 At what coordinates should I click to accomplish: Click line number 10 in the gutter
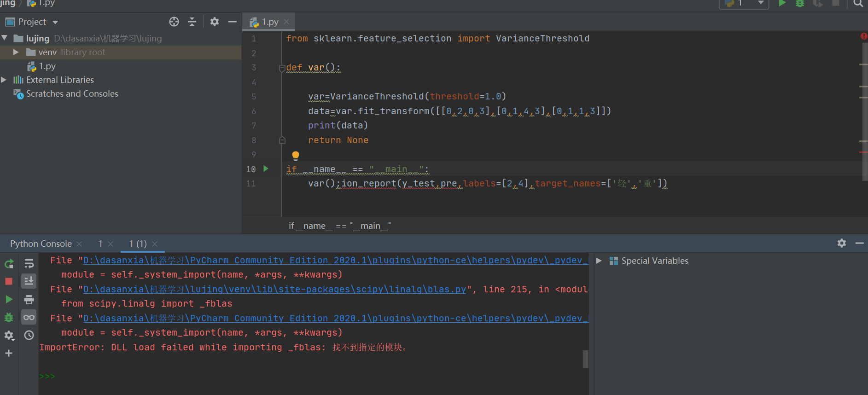[251, 169]
